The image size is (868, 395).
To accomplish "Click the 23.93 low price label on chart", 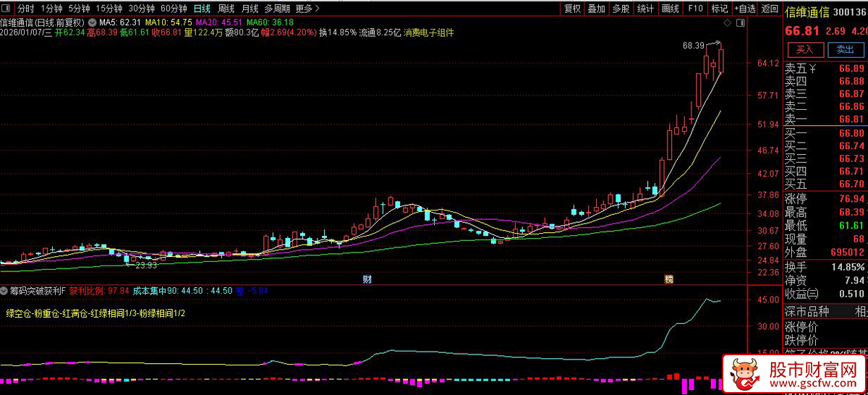I will 147,265.
